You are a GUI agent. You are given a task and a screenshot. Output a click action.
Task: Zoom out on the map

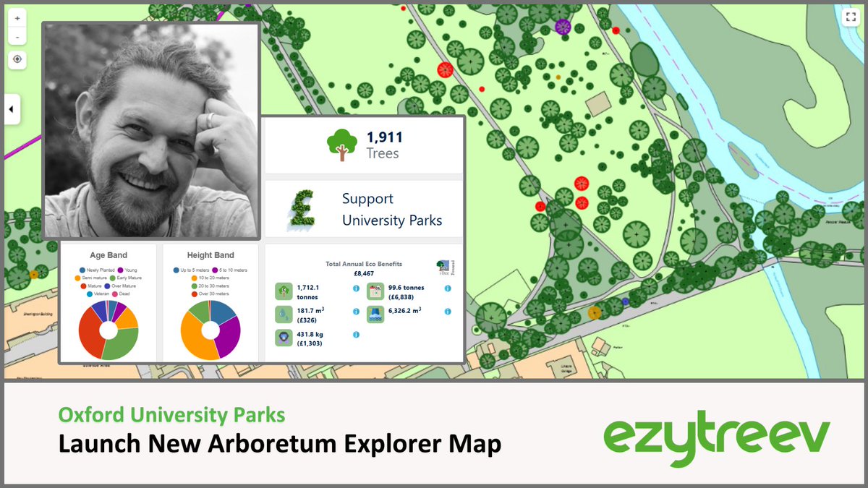pos(17,36)
